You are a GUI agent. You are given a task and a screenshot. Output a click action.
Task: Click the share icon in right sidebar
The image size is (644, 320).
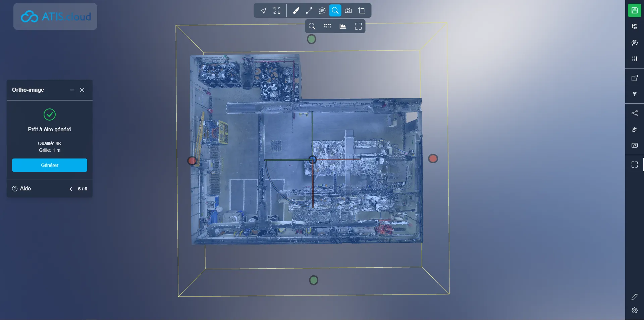tap(634, 113)
